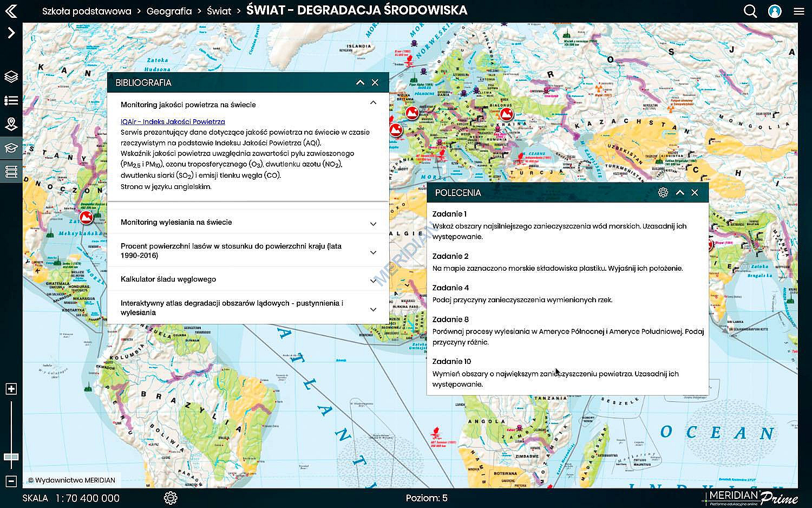This screenshot has width=812, height=508.
Task: Click the Poziom: 5 indicator
Action: point(427,498)
